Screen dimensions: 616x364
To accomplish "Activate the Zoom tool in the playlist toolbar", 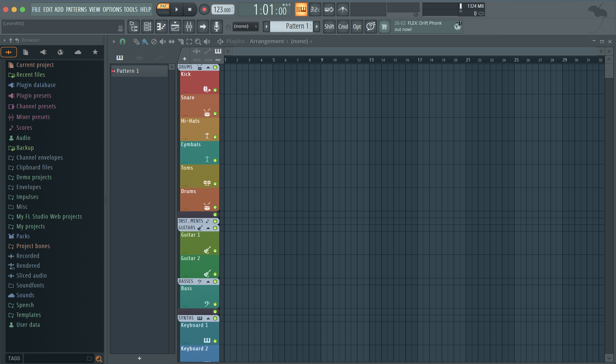I will coord(198,41).
